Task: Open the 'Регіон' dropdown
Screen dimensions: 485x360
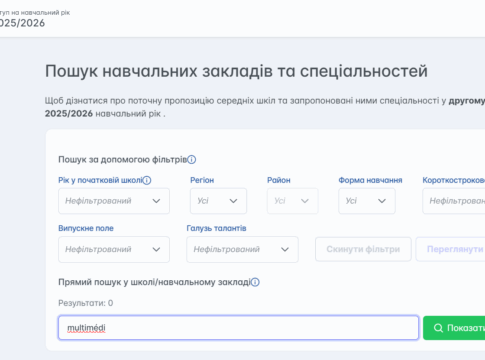Action: click(218, 201)
